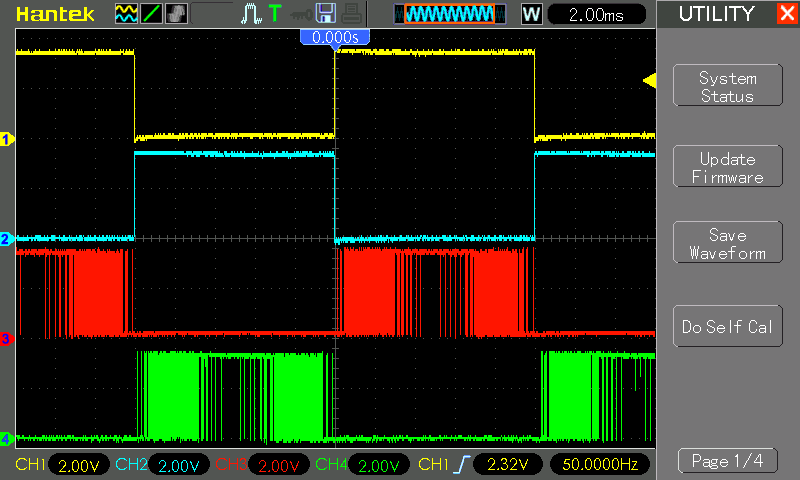Click the pulse run-status icon
Screen dimensions: 800x480
point(250,14)
